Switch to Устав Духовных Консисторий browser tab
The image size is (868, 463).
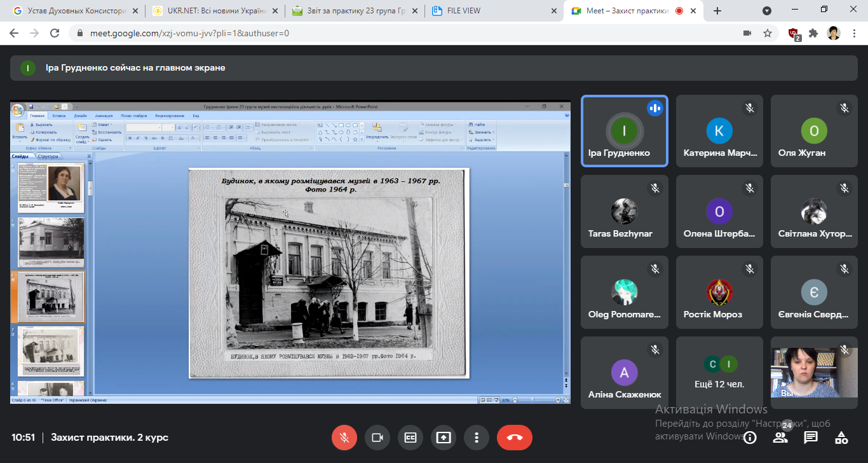(x=76, y=11)
